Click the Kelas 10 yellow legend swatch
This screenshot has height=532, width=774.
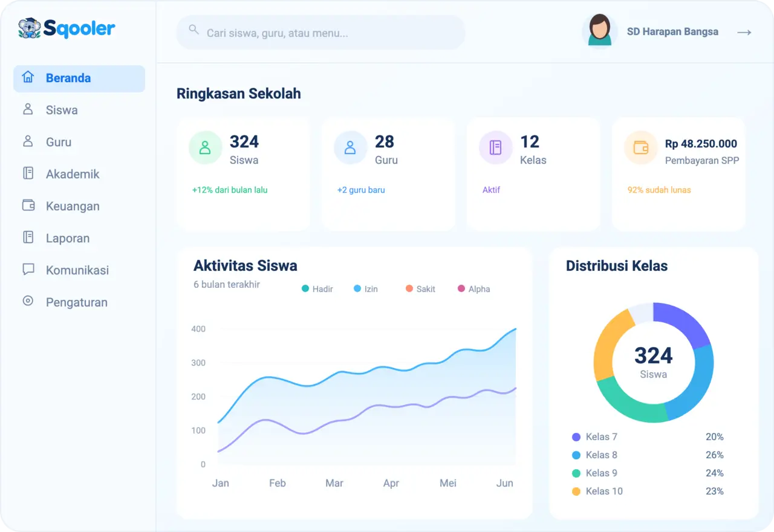(576, 491)
